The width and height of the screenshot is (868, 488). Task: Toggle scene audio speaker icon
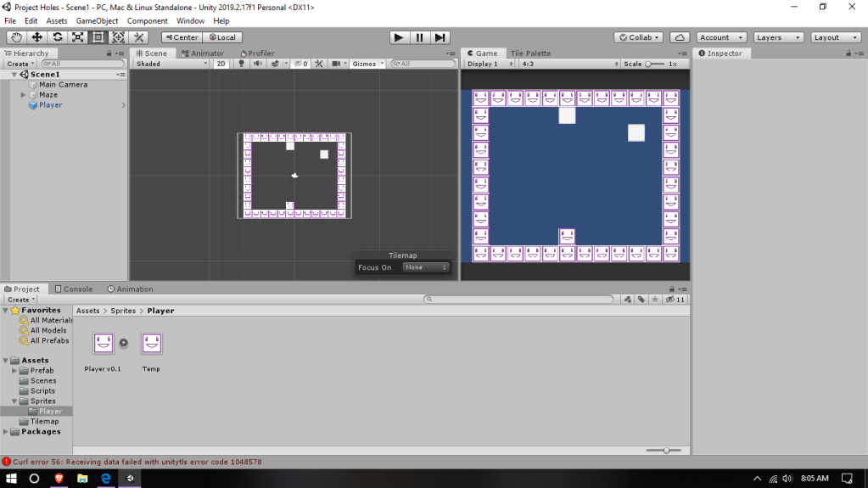click(x=258, y=64)
